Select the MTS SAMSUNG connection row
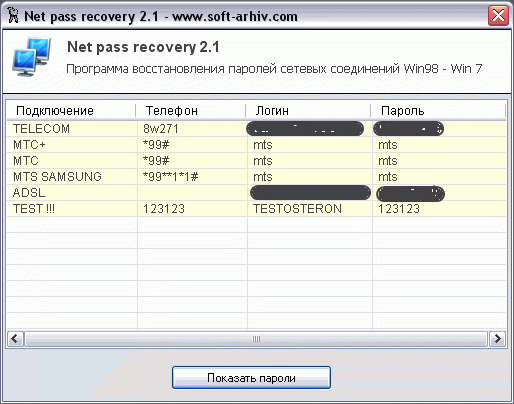 (x=256, y=177)
